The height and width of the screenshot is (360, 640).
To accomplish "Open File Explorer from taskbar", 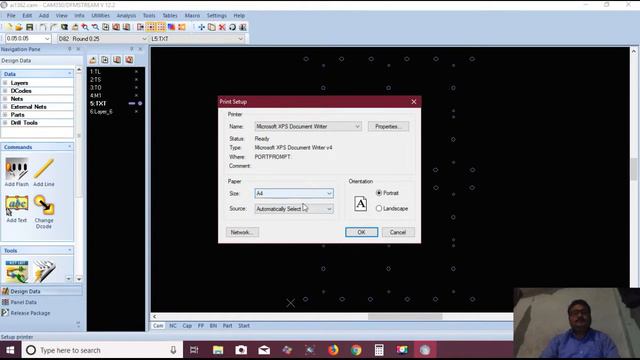I will point(218,350).
